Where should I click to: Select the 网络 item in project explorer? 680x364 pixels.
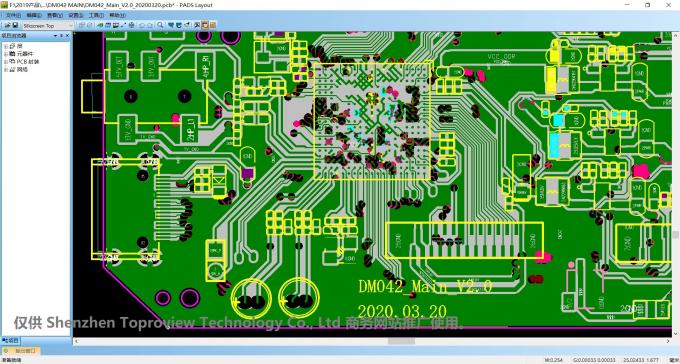22,69
